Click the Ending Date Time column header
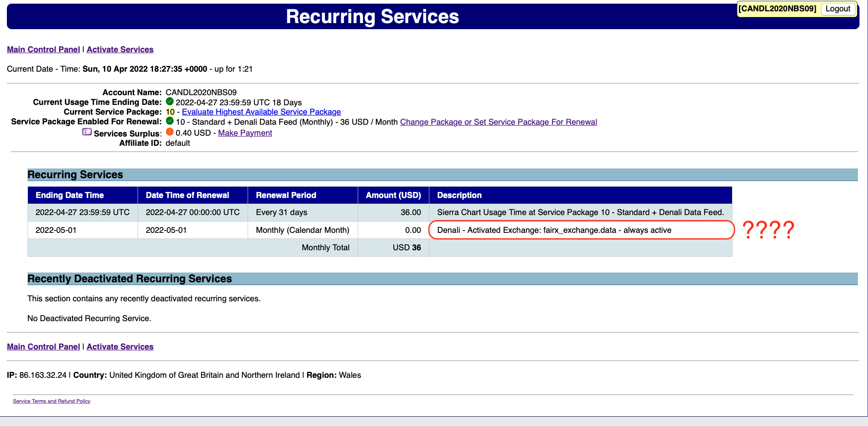868x426 pixels. 83,195
